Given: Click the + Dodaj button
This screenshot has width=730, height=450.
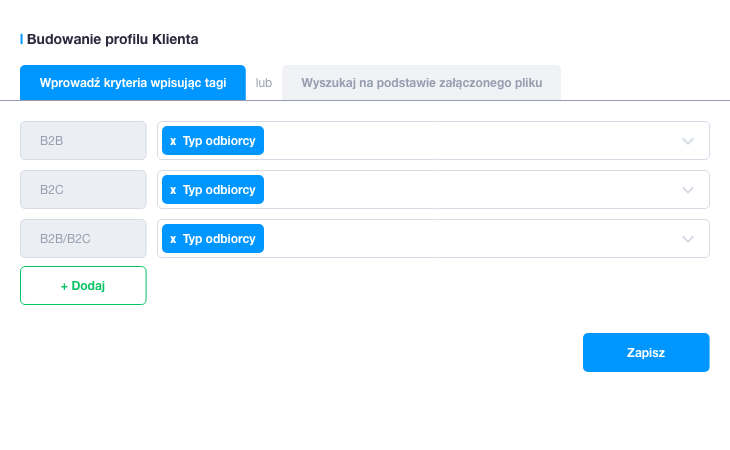Looking at the screenshot, I should [83, 286].
